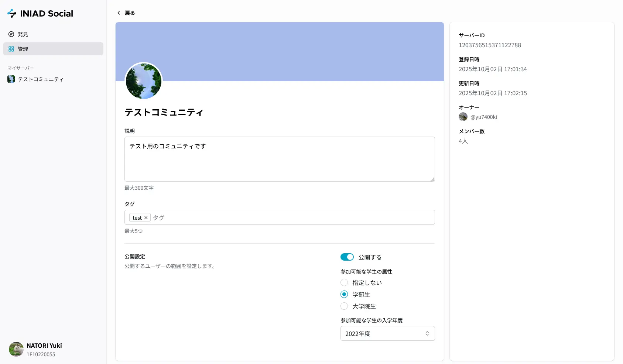This screenshot has width=623, height=364.
Task: Click the owner's avatar next to @yu7400ki
Action: pyautogui.click(x=463, y=117)
